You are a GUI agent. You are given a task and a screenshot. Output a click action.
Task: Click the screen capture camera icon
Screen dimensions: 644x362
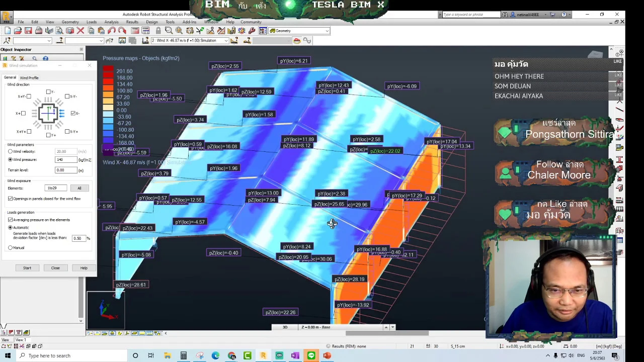point(70,31)
